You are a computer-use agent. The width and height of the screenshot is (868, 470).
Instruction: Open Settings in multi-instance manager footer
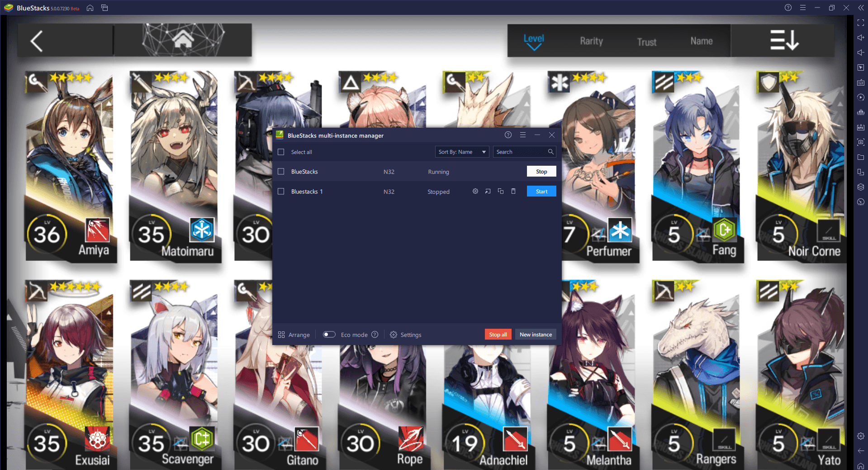406,335
